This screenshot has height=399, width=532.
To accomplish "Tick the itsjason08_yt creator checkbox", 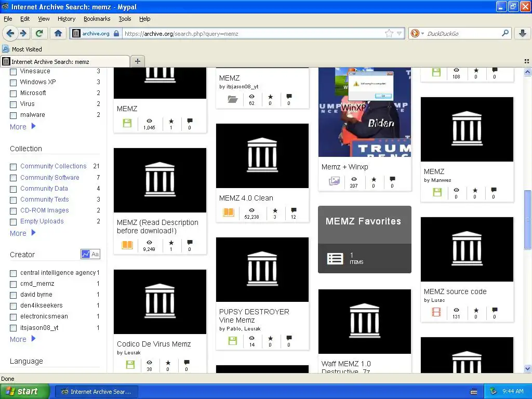I will [x=13, y=328].
